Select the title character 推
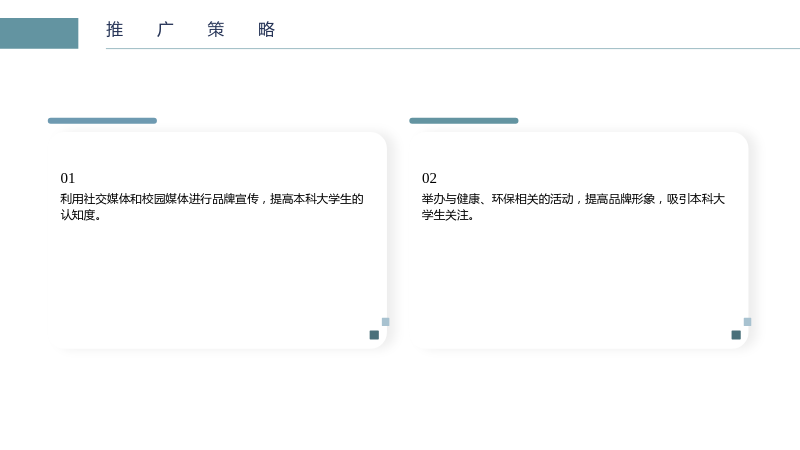The width and height of the screenshot is (800, 450). click(x=115, y=30)
